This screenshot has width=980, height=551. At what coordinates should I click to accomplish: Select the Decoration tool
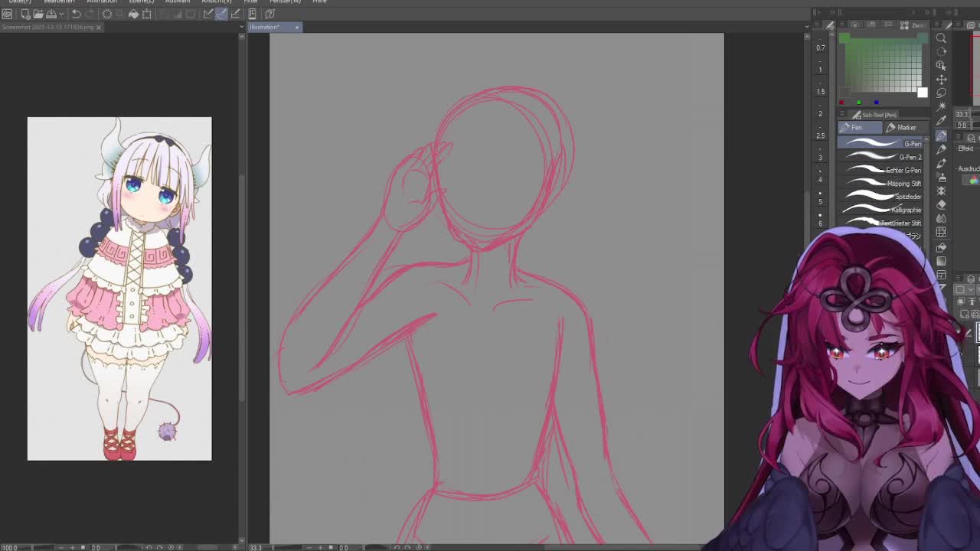(x=941, y=191)
